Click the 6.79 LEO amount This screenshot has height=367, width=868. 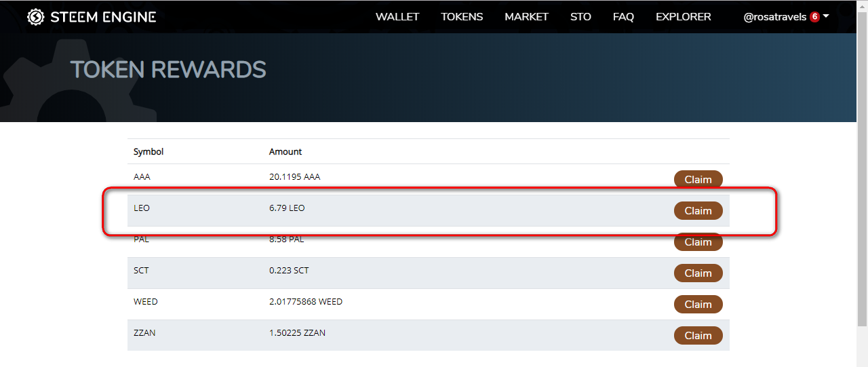coord(287,208)
